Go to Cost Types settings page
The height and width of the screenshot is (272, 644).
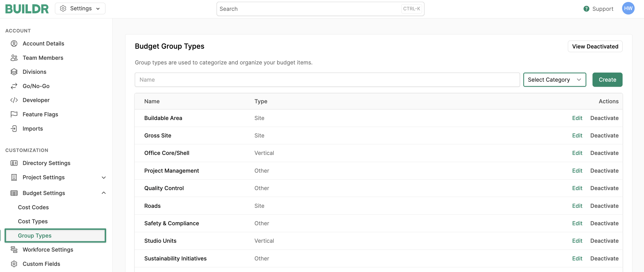pyautogui.click(x=33, y=221)
